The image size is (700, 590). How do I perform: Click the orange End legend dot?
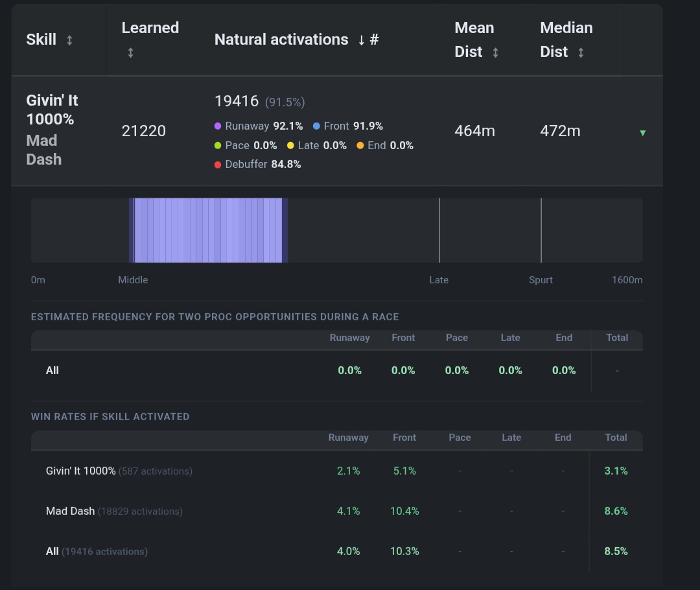click(360, 145)
